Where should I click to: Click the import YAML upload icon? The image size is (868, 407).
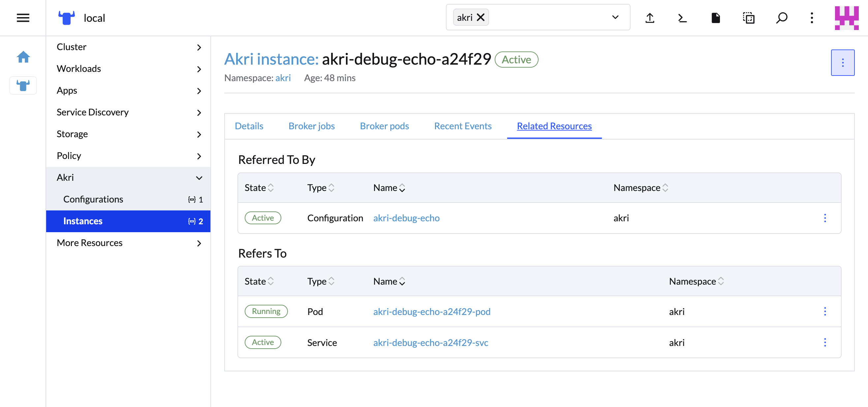click(x=650, y=17)
